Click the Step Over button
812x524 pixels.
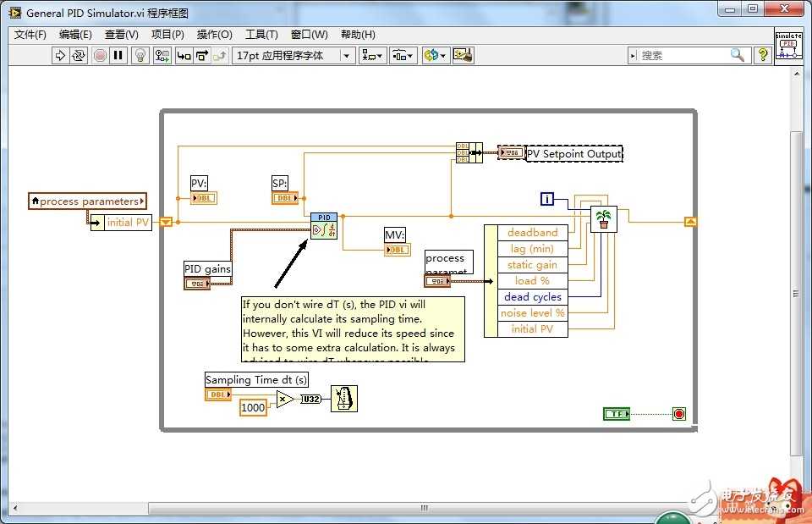201,55
